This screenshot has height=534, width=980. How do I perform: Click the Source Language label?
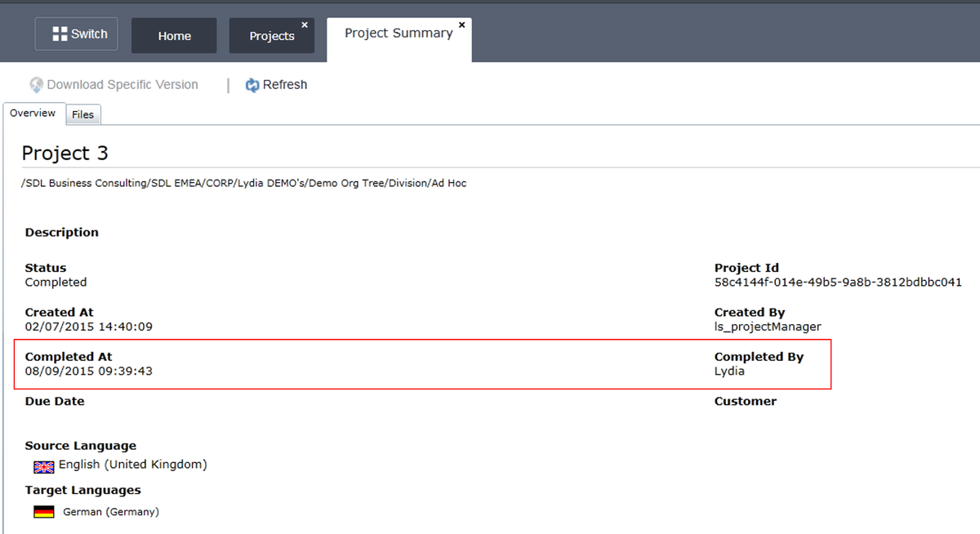(x=81, y=446)
